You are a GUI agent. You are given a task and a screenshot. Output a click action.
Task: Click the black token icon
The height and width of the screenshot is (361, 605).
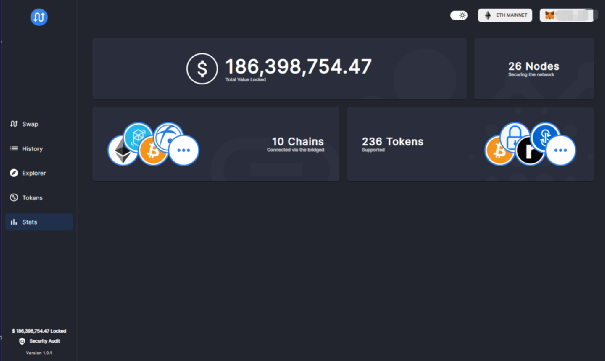(530, 151)
